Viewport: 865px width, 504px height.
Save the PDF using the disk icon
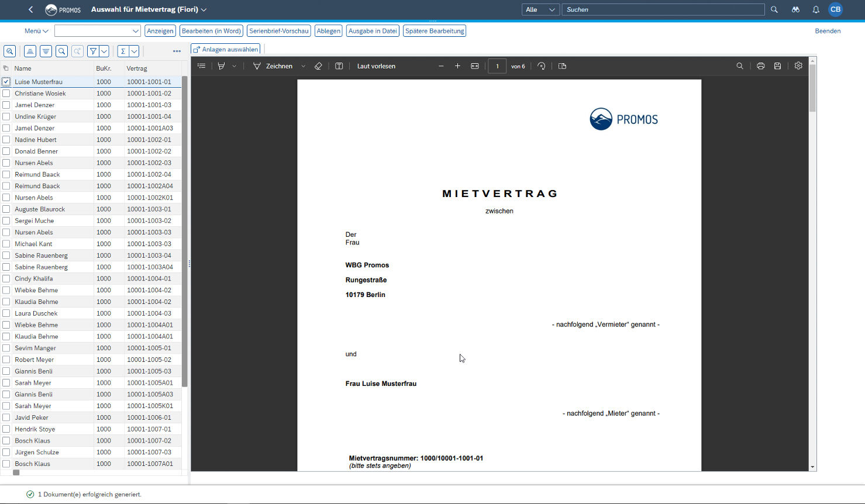tap(777, 66)
